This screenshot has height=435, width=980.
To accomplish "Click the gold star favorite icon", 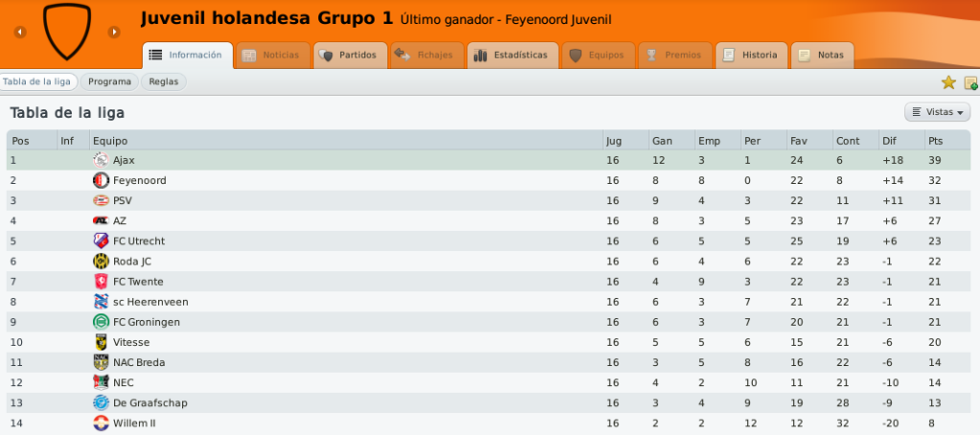I will point(948,82).
